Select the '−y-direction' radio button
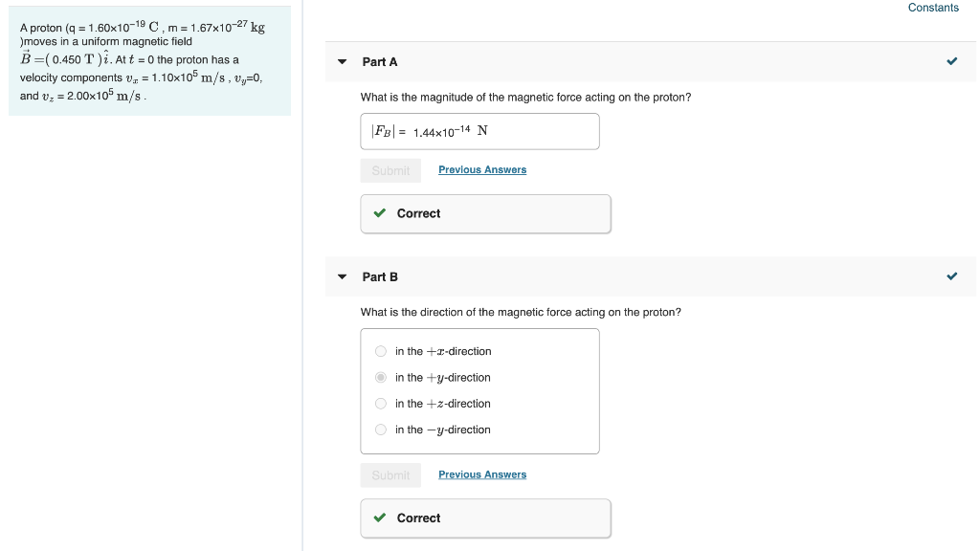 [x=380, y=430]
